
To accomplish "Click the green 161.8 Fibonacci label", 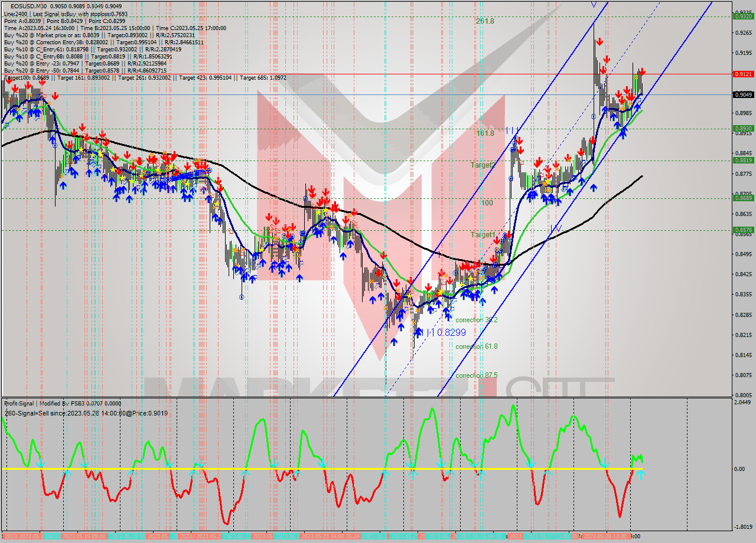I will [x=485, y=133].
